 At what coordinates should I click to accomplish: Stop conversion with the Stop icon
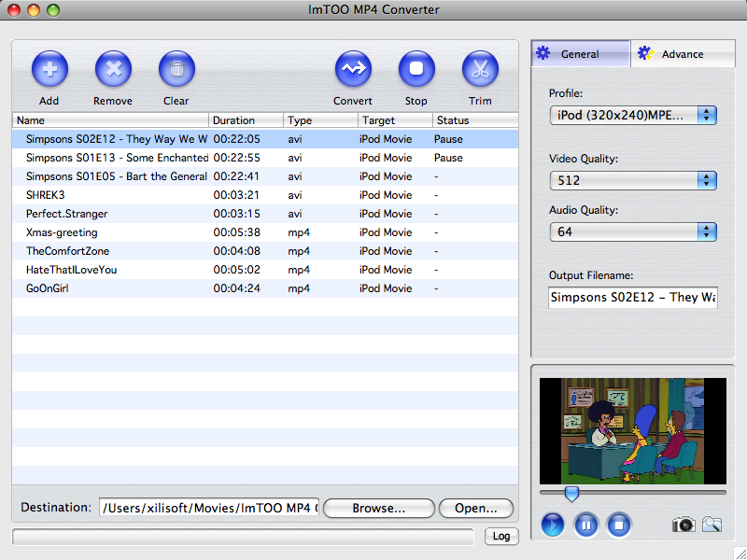(x=416, y=69)
